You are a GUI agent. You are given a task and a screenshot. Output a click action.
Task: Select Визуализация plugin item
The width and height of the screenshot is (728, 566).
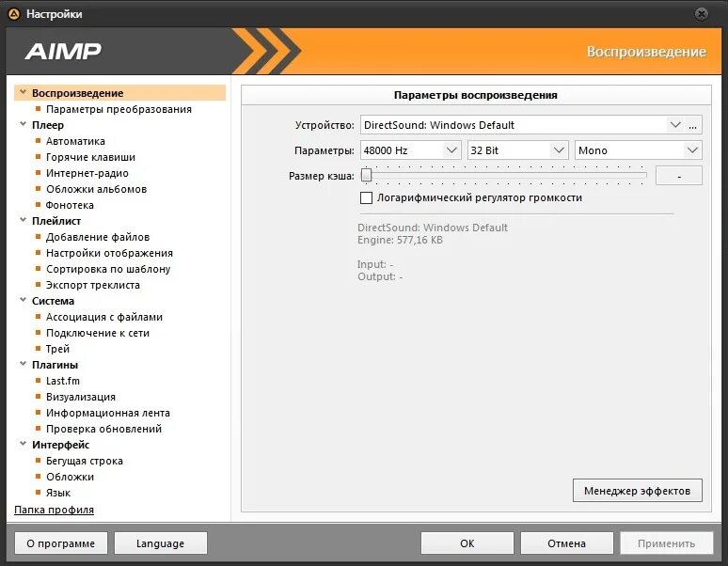pyautogui.click(x=80, y=397)
